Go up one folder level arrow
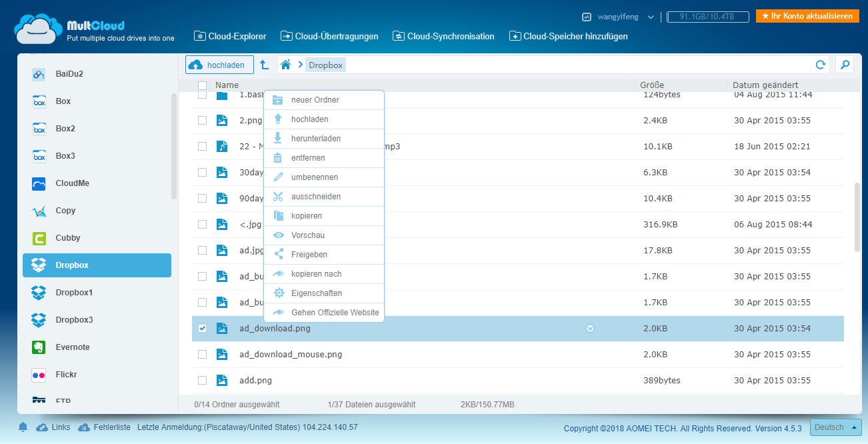The width and height of the screenshot is (868, 444). (265, 65)
